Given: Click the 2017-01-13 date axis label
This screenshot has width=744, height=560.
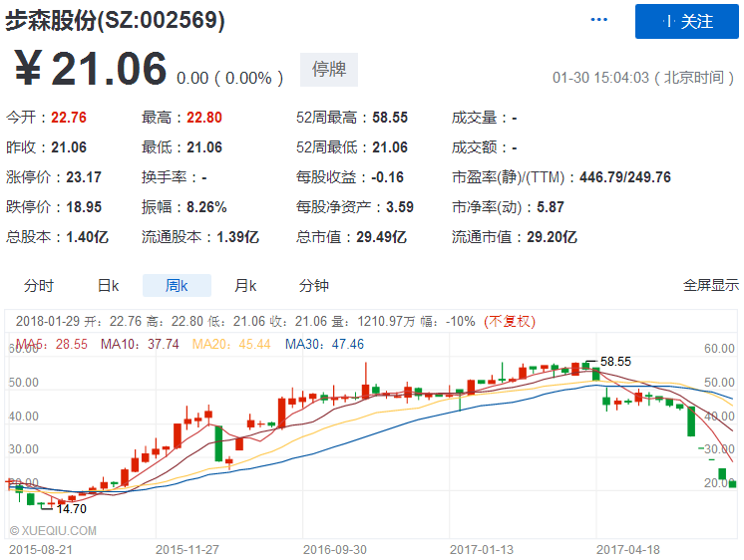Looking at the screenshot, I should [x=482, y=550].
